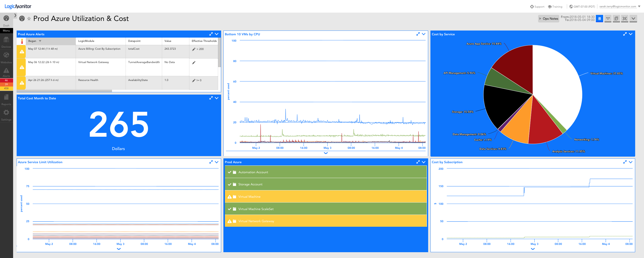Click warning icon of Azure Billing alert
The height and width of the screenshot is (258, 644).
click(x=22, y=51)
